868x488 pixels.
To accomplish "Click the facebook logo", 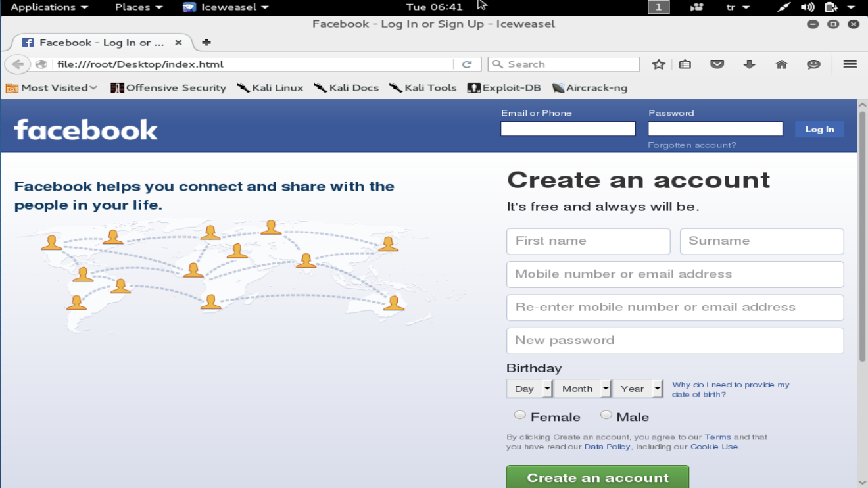I will pos(86,130).
